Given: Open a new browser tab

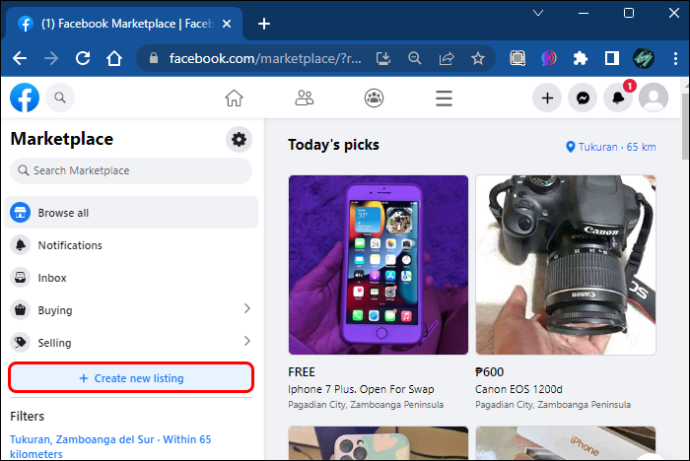Looking at the screenshot, I should point(264,24).
